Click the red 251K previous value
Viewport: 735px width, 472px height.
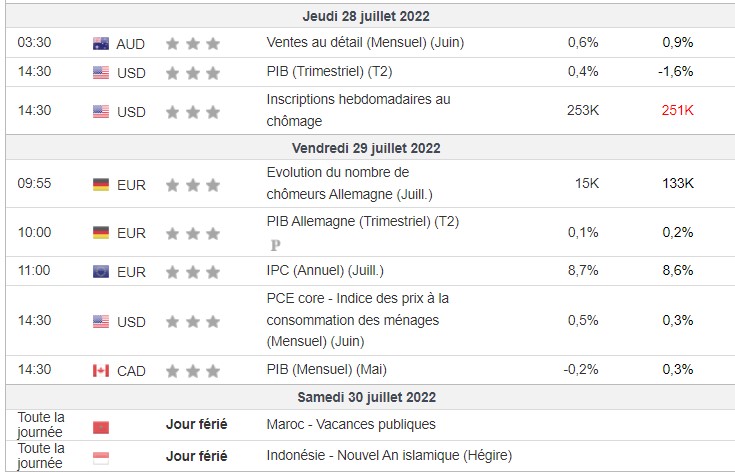click(x=677, y=110)
